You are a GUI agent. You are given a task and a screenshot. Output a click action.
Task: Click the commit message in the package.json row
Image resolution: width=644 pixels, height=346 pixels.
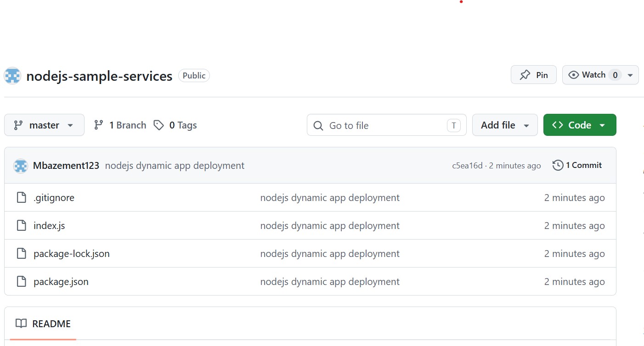(x=330, y=282)
